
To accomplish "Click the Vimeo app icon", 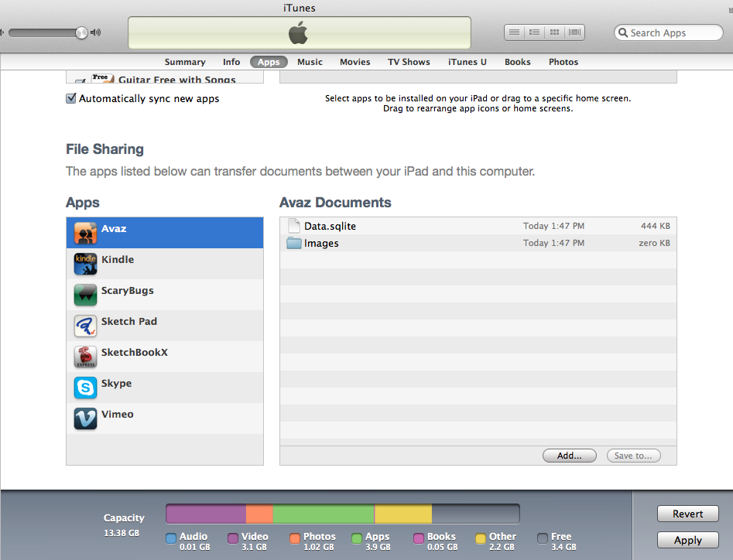I will [x=85, y=418].
